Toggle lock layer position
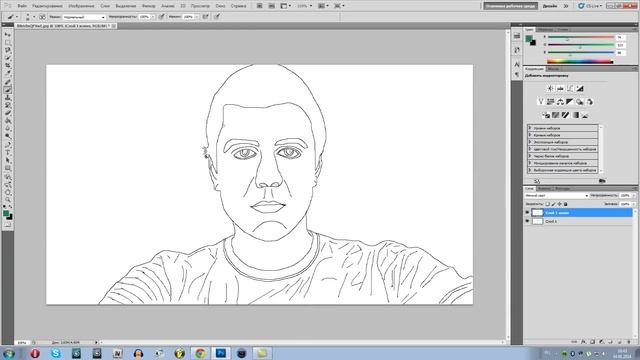Image resolution: width=640 pixels, height=360 pixels. 560,204
